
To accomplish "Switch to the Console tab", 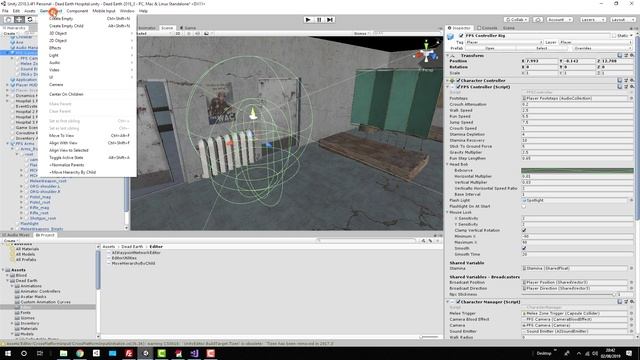I will 487,28.
